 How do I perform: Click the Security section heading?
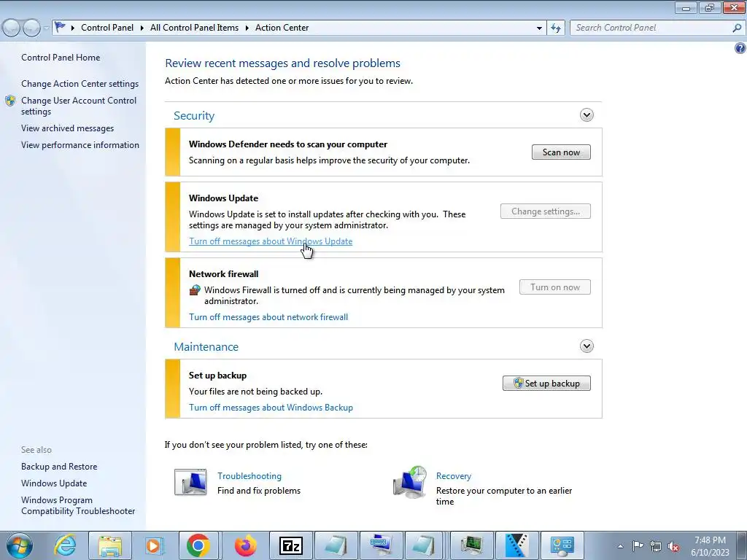[194, 116]
